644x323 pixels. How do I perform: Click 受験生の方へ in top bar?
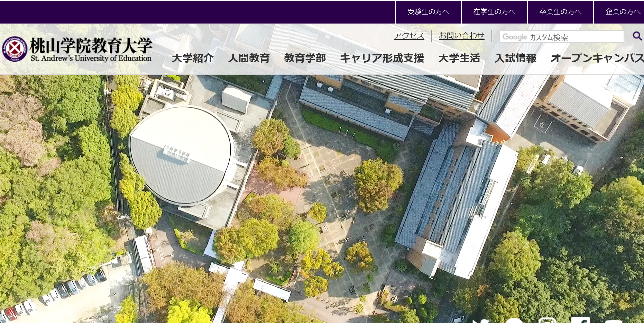coord(428,11)
